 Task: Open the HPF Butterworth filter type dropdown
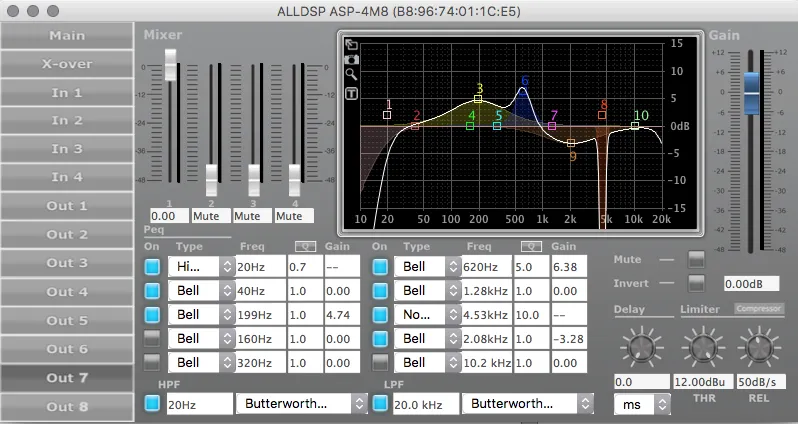[302, 403]
